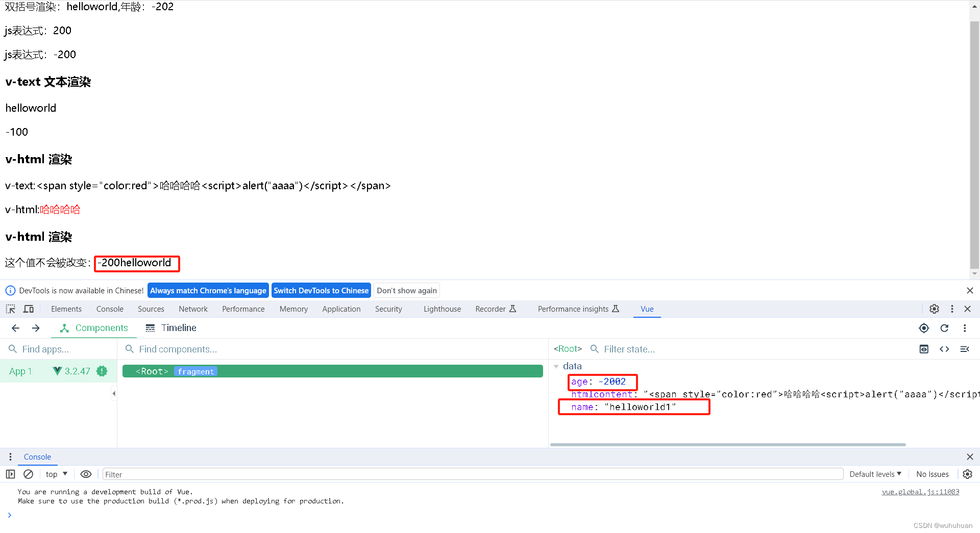Click the state pane horizontal scrollbar

click(x=728, y=445)
